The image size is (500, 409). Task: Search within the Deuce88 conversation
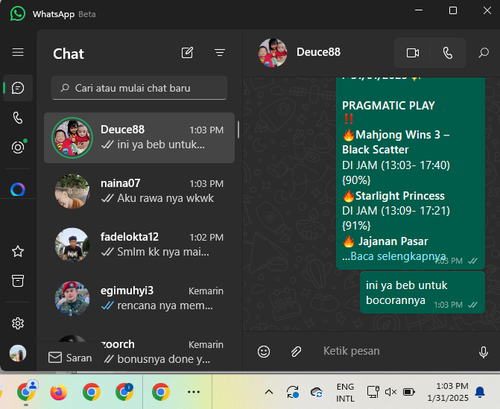click(483, 53)
